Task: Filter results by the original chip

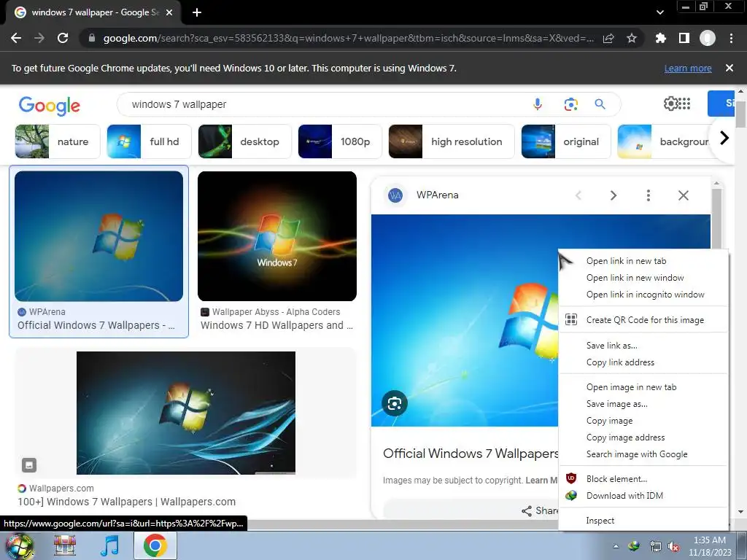Action: tap(566, 141)
